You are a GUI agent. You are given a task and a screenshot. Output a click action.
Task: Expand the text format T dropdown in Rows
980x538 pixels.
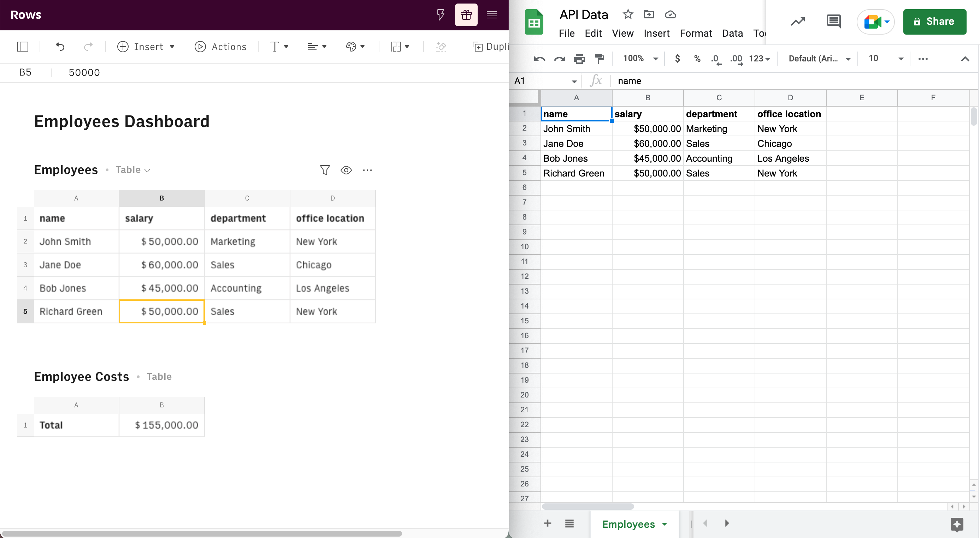click(x=279, y=46)
